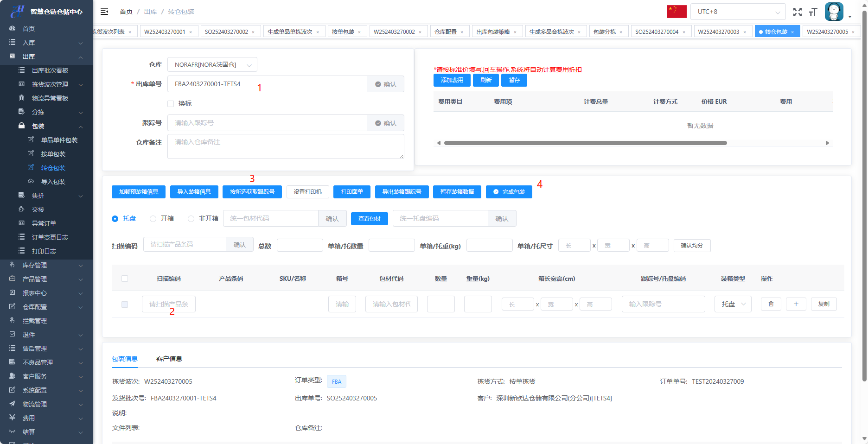Select the 开箱 radio option
Screen dimensions: 868x444
click(x=153, y=219)
